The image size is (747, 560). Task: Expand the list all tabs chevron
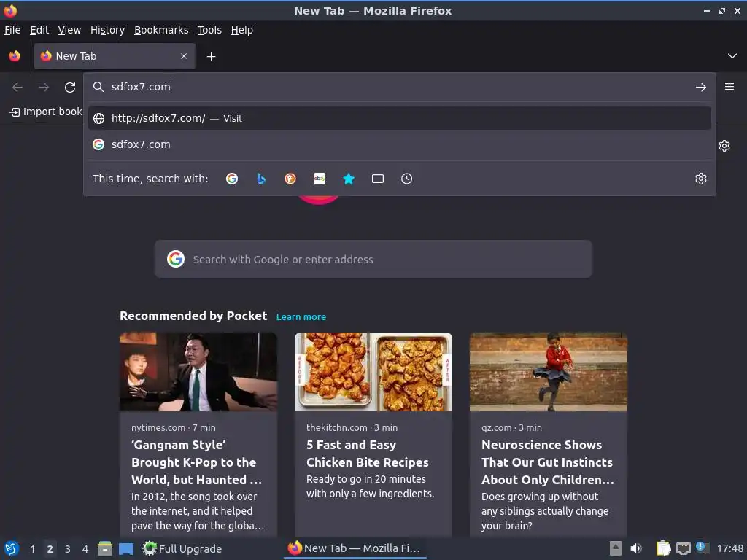click(x=732, y=56)
